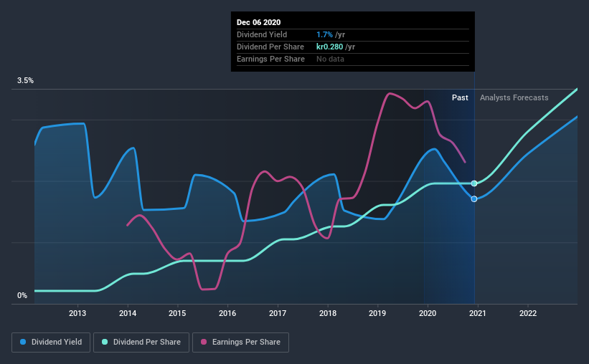
Task: Click the 2022 label on the x-axis
Action: click(528, 313)
